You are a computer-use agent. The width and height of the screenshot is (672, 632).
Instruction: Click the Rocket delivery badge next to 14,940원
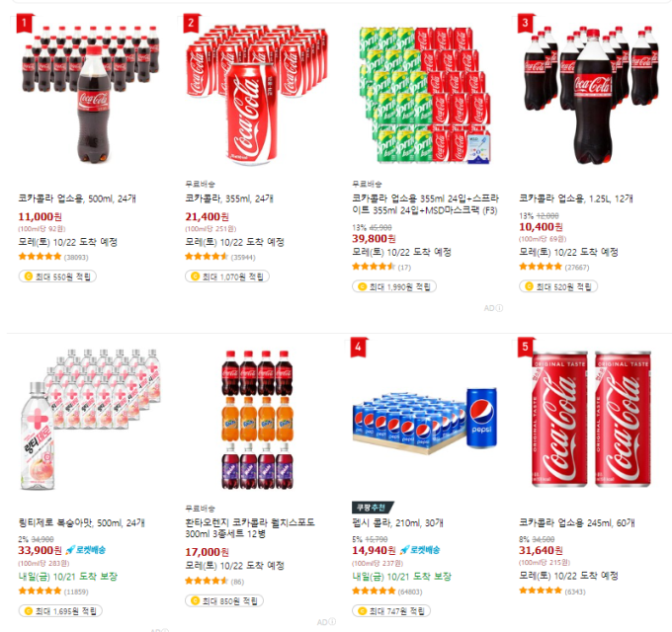point(420,550)
